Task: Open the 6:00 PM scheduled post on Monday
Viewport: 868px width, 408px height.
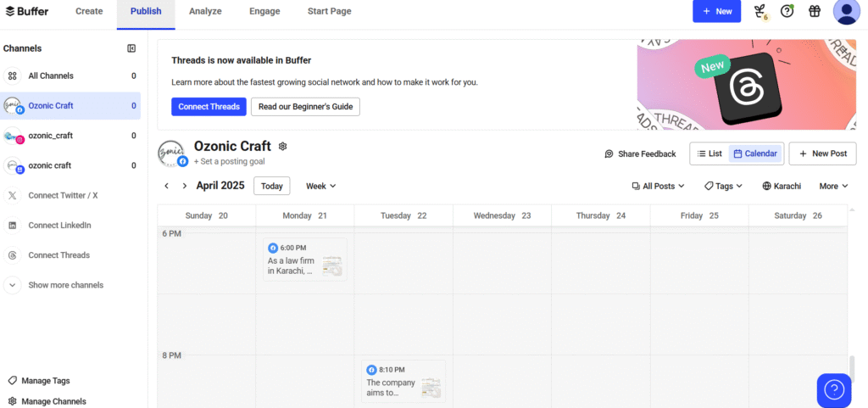Action: 304,260
